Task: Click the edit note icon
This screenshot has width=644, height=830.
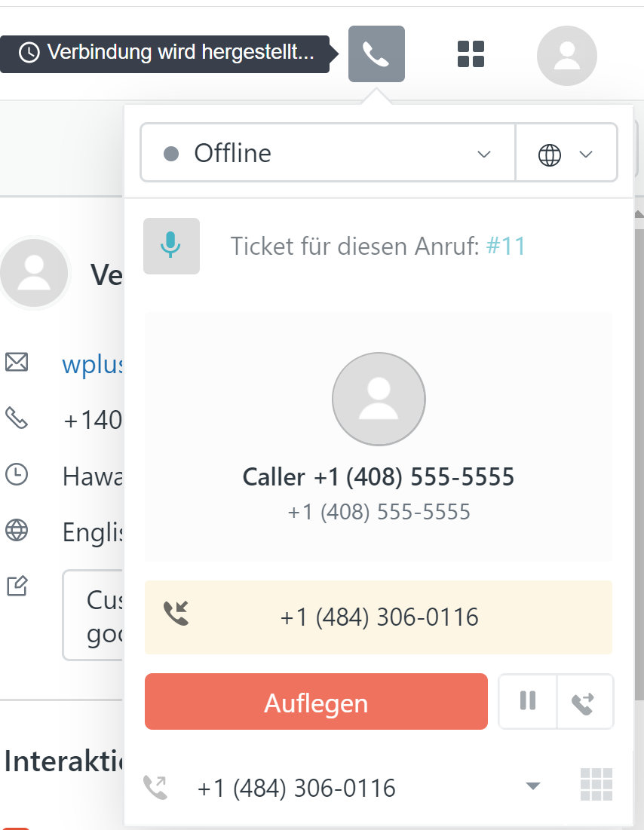Action: (x=17, y=586)
